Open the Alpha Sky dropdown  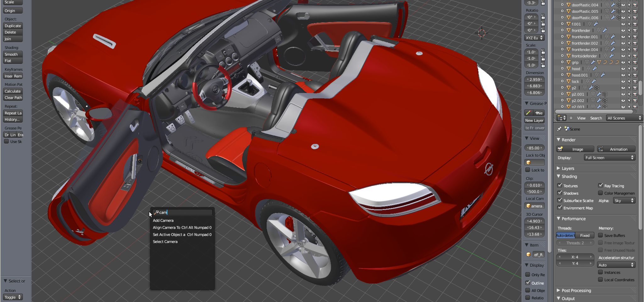click(625, 201)
